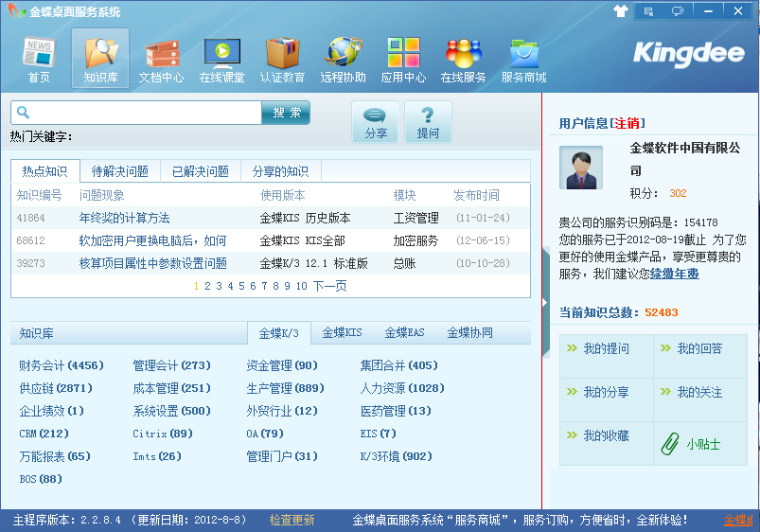The image size is (760, 532).
Task: Collapse the right panel with splitter arrow
Action: click(x=544, y=302)
